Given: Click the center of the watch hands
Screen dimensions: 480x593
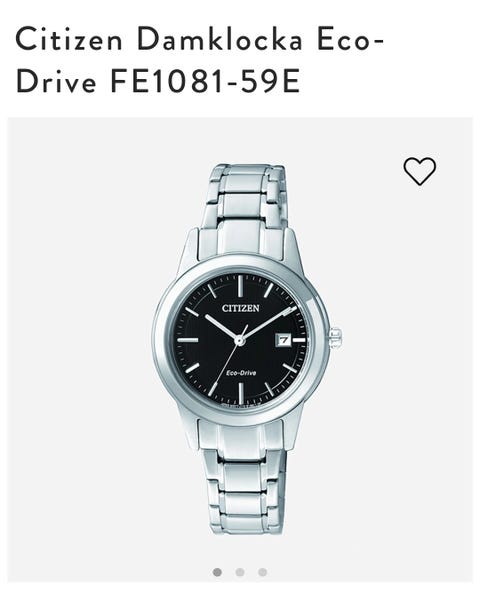Looking at the screenshot, I should tap(239, 341).
